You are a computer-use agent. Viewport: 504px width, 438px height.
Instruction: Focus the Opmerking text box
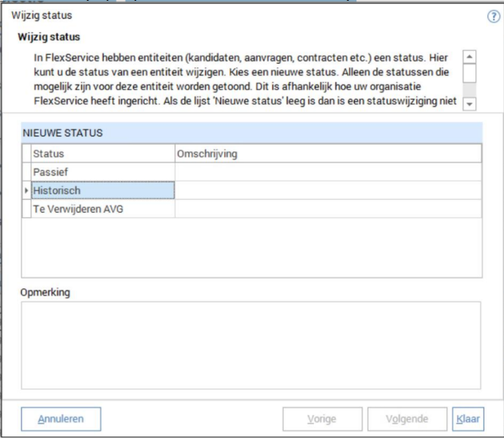(x=250, y=344)
